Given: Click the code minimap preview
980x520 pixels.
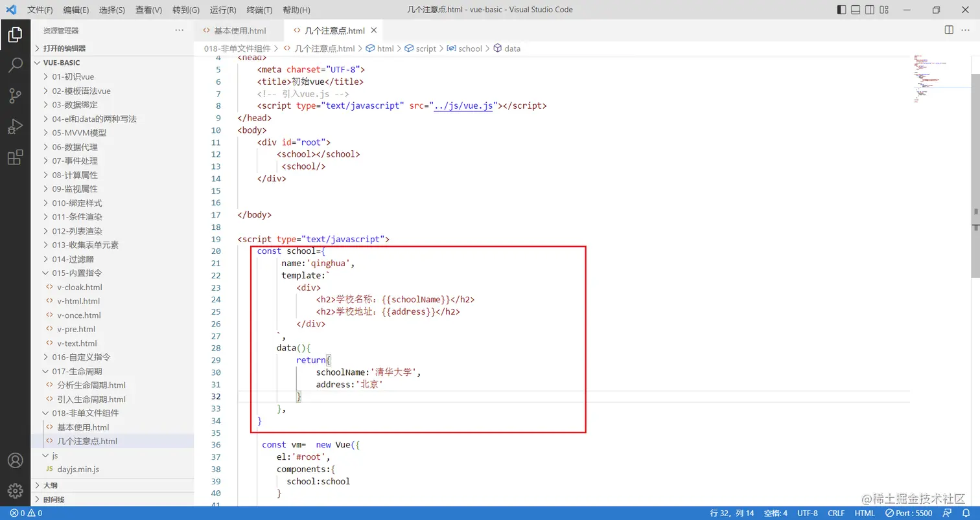Looking at the screenshot, I should [929, 79].
